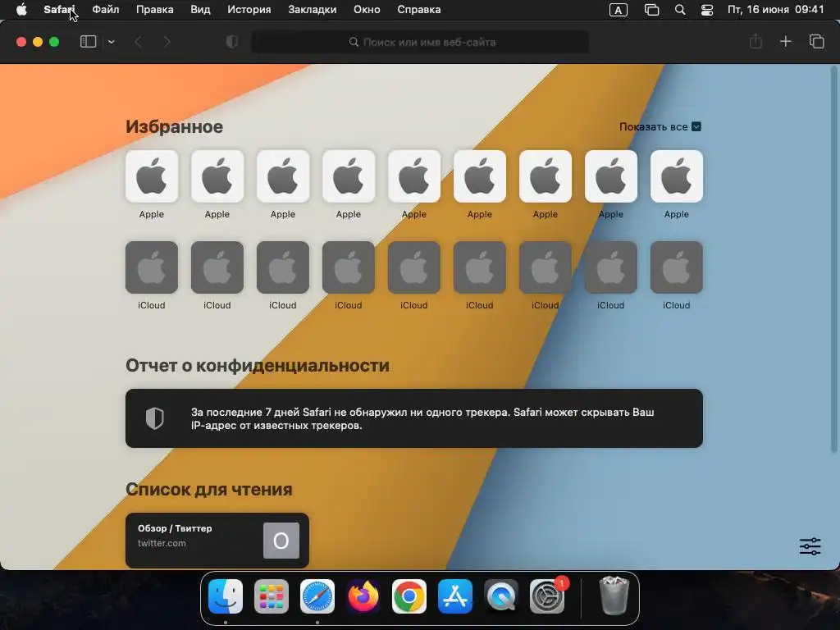Click the overlapping-windows icon in the menu bar
This screenshot has height=630, width=840.
point(651,10)
